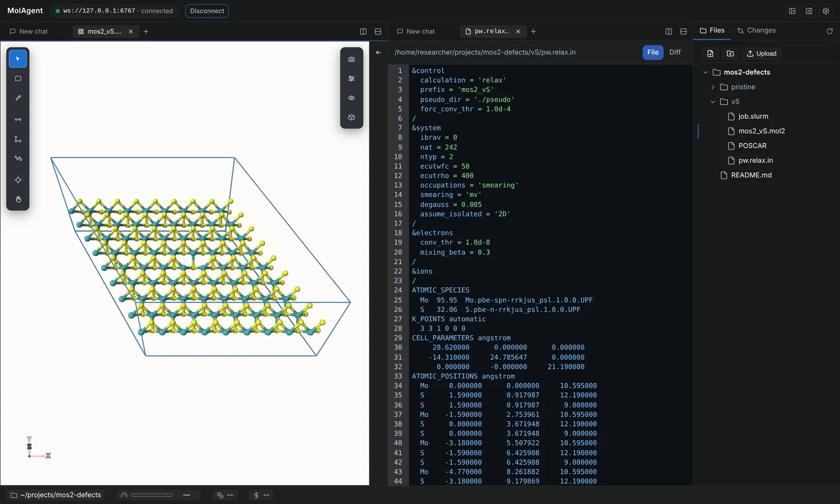Viewport: 840px width, 504px height.
Task: Click the ~/projects/mos2-defects path in status bar
Action: pos(56,495)
